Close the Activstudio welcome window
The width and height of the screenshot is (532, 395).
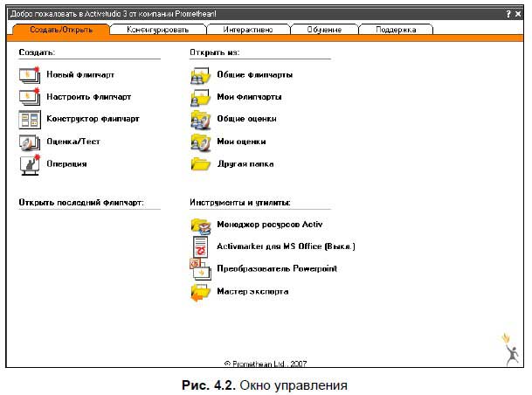[518, 14]
